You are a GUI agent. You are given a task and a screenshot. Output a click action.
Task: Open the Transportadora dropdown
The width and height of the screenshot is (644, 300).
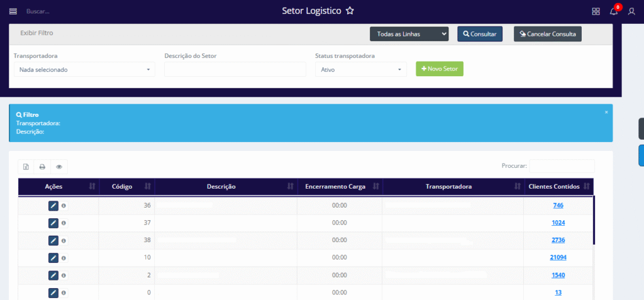84,70
